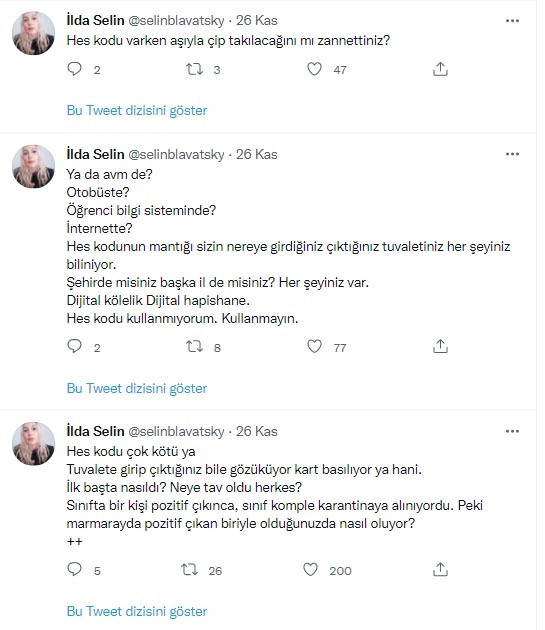Reply to the tweet about aşıyla çip
Viewport: 545px width, 630px height.
[x=74, y=69]
